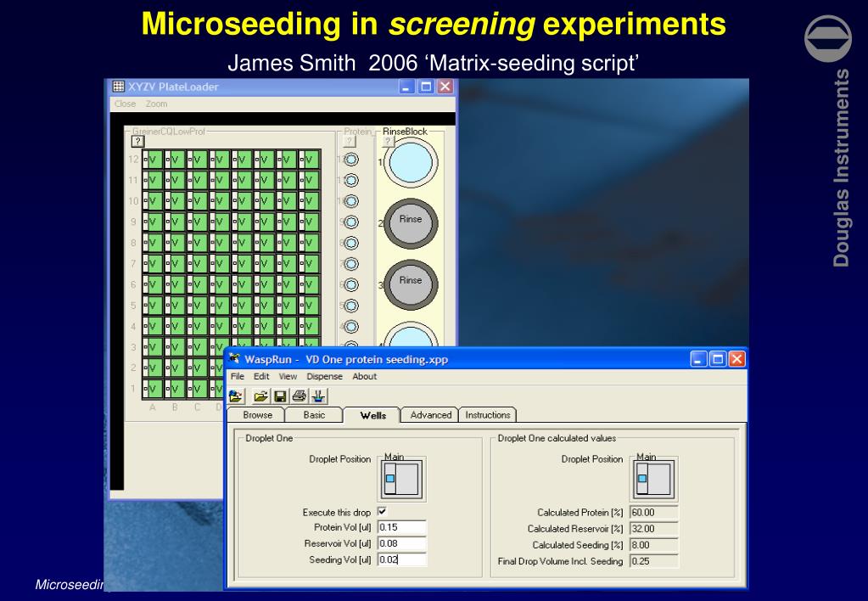Click the question mark button under Protein

(x=350, y=141)
